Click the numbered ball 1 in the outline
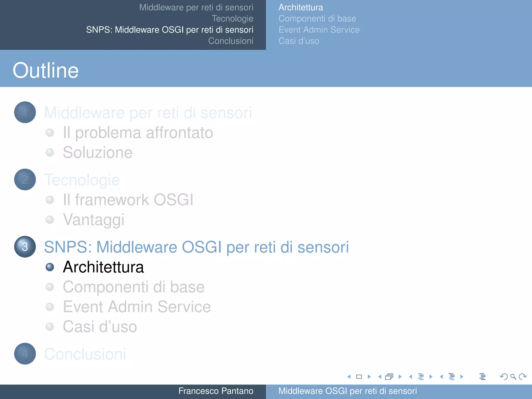 25,112
